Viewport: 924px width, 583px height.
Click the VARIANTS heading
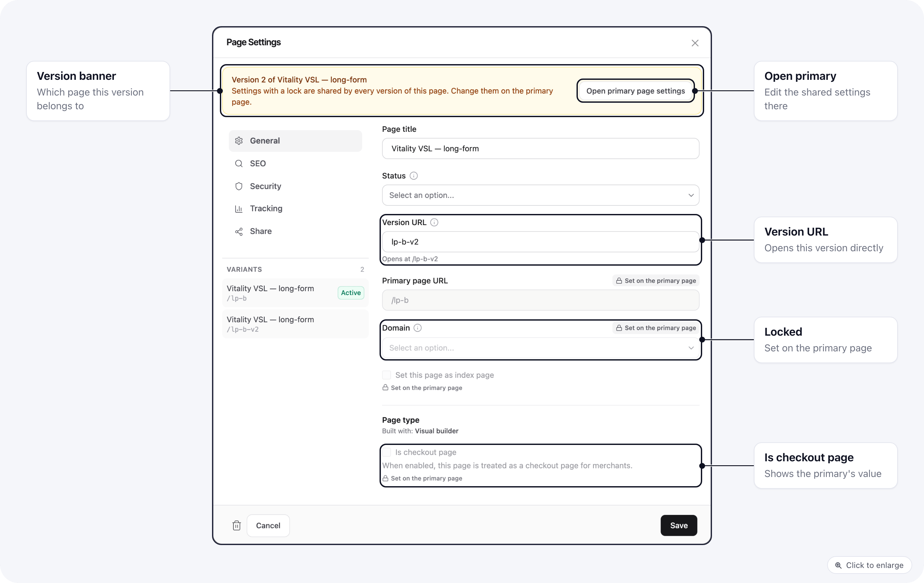click(x=244, y=270)
